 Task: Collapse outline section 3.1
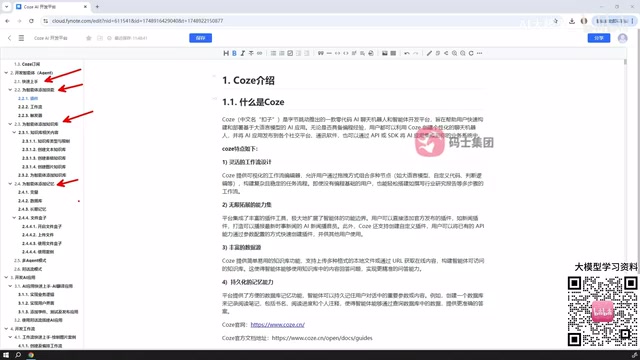pos(10,286)
